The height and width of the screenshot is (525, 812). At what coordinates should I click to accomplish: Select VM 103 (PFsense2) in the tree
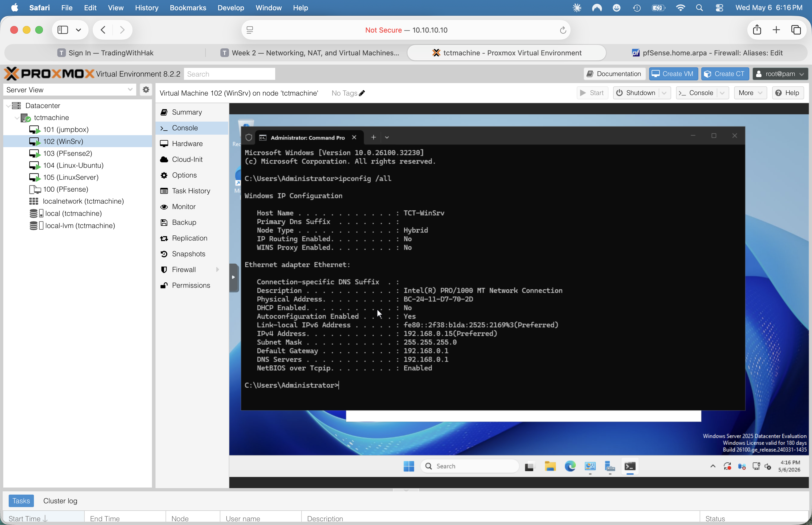point(68,153)
